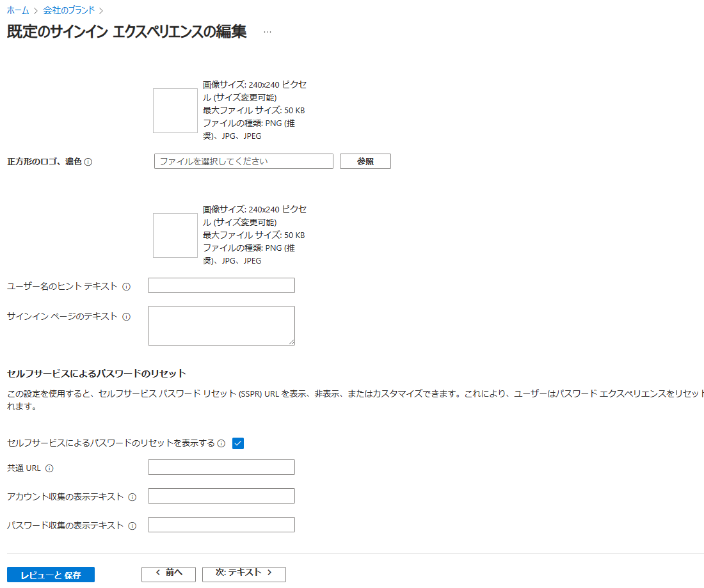Click info icon next to 正方形のロゴ、濃色
This screenshot has height=588, width=704.
click(x=88, y=162)
